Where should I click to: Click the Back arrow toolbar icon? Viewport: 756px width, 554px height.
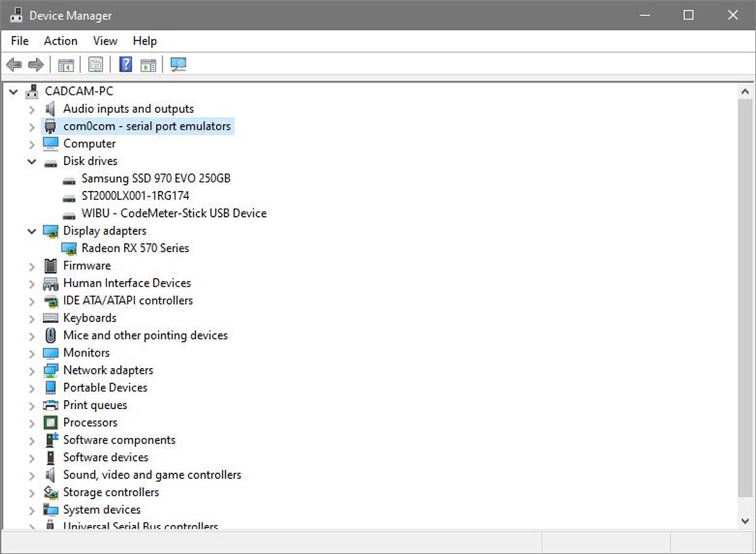coord(14,64)
